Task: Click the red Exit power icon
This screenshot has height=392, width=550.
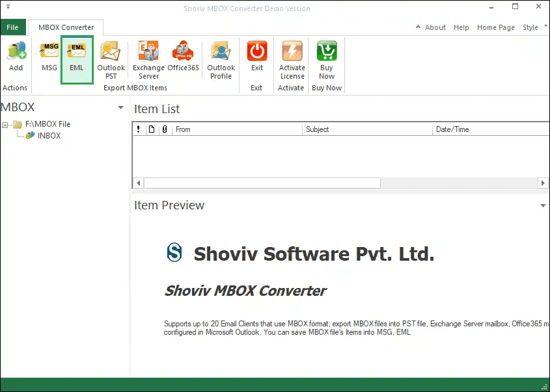Action: click(257, 51)
